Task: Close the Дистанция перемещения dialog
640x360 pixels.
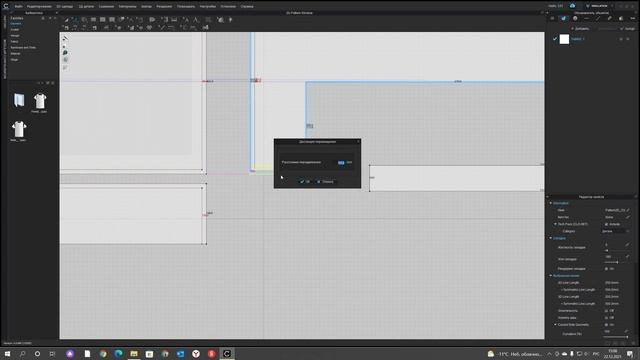Action: 358,142
